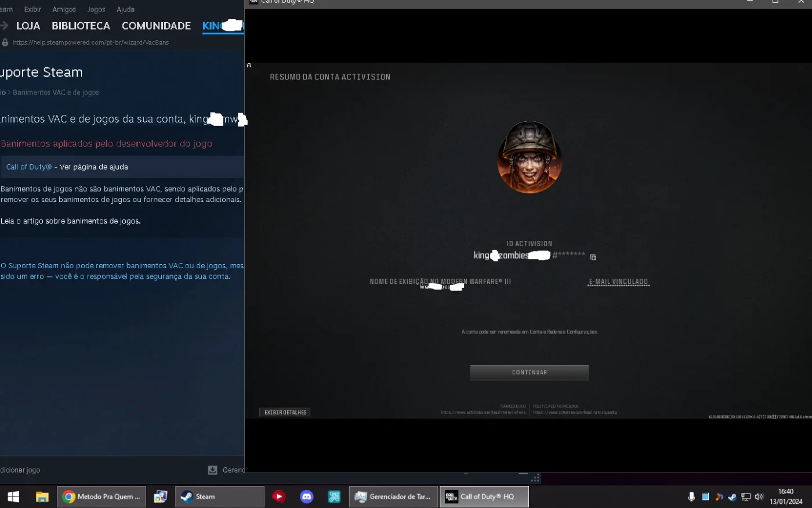Click the CONTINUAR button
Image resolution: width=812 pixels, height=508 pixels.
click(529, 373)
